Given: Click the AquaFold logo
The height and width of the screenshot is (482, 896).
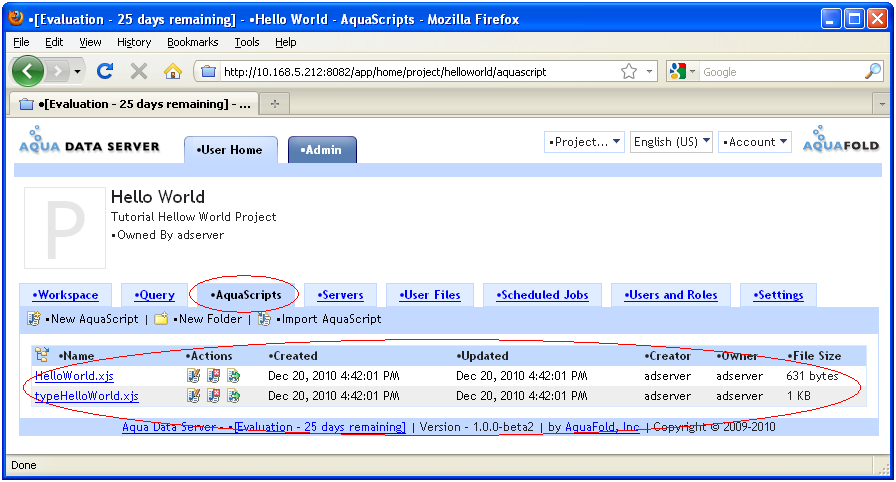Looking at the screenshot, I should 841,139.
